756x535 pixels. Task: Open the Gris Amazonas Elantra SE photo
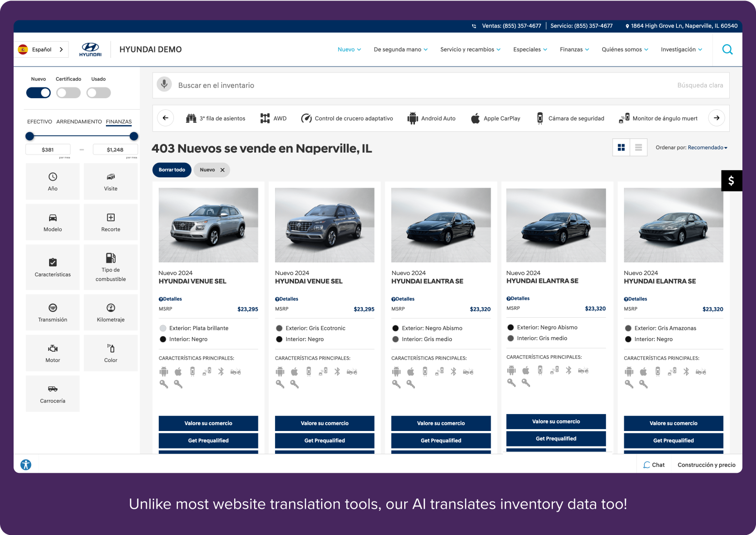pos(673,225)
